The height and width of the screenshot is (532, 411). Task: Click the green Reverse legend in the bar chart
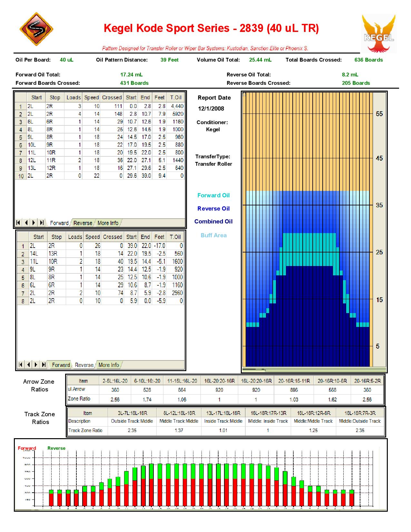(x=56, y=448)
